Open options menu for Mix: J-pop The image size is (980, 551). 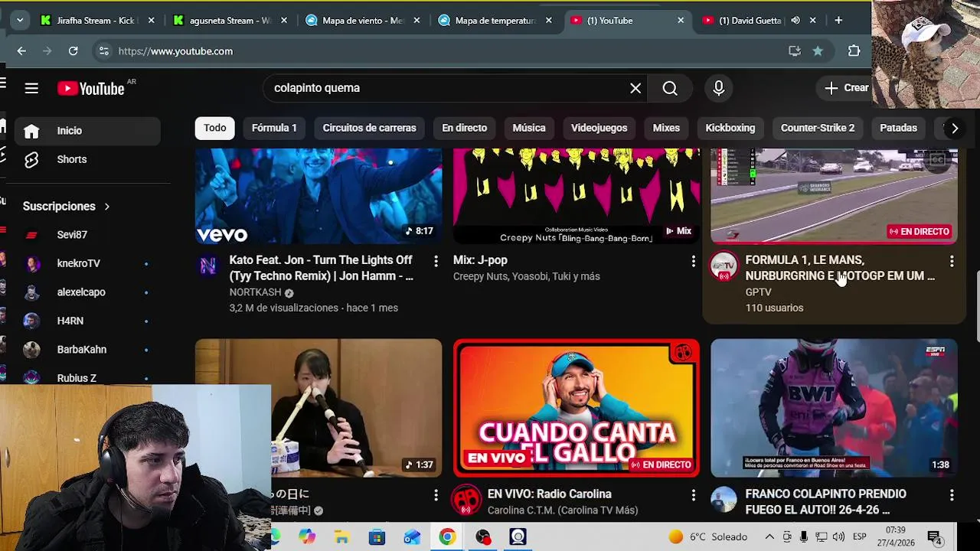[x=694, y=261]
